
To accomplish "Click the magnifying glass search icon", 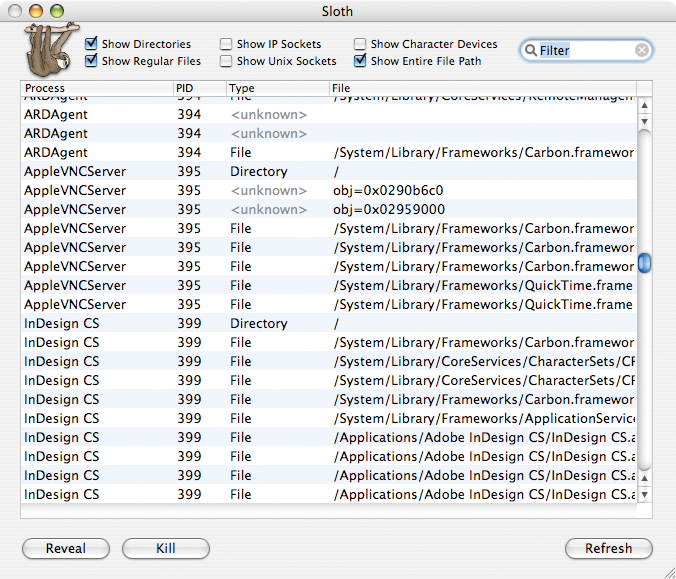I will pyautogui.click(x=530, y=50).
